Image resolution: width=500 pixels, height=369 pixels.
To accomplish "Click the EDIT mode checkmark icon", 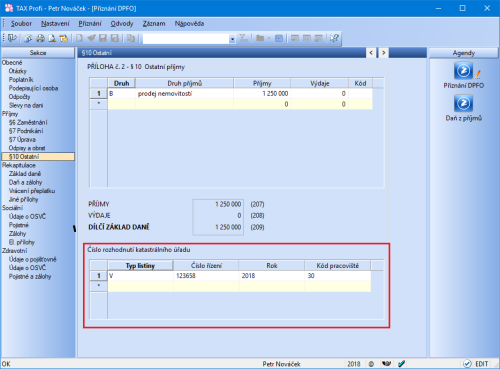I will [x=467, y=364].
